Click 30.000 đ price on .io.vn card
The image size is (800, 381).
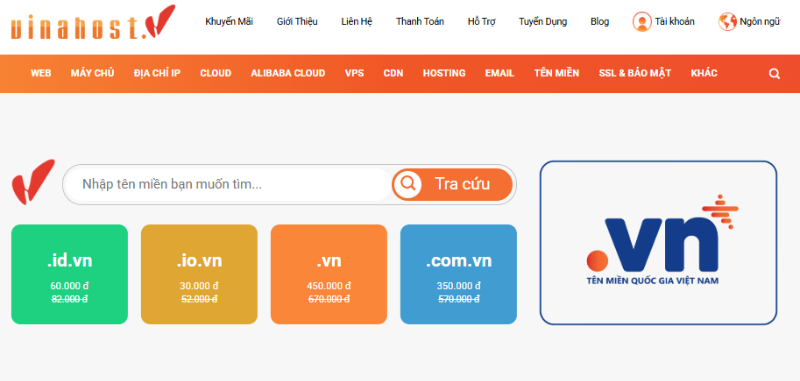click(x=199, y=286)
